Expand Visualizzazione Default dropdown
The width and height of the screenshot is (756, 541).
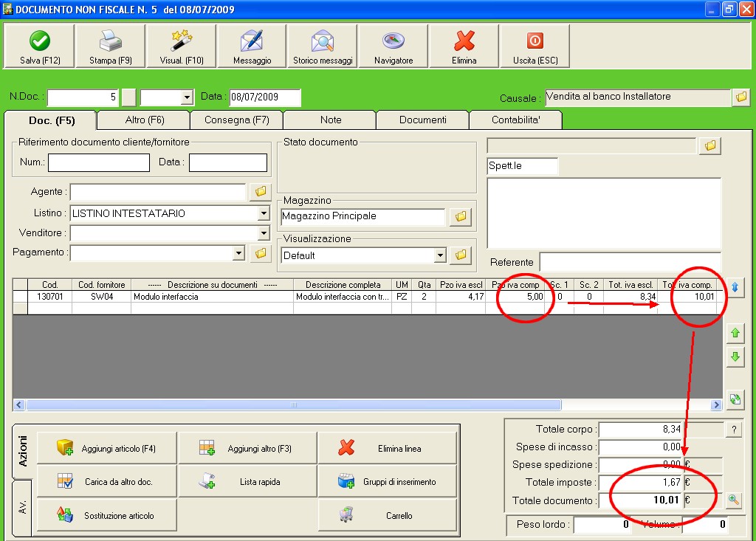point(440,255)
